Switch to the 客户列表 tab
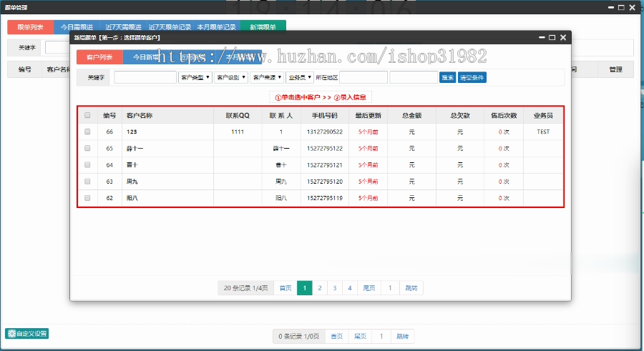The width and height of the screenshot is (644, 351). pos(99,57)
